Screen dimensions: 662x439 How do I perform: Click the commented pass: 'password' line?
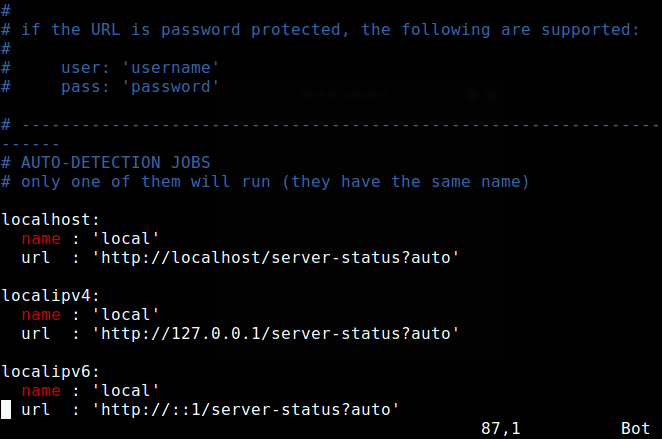140,86
